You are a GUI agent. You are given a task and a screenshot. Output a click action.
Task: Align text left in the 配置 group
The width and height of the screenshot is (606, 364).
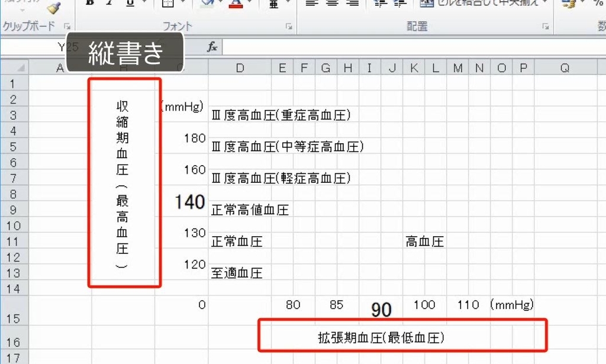(312, 3)
